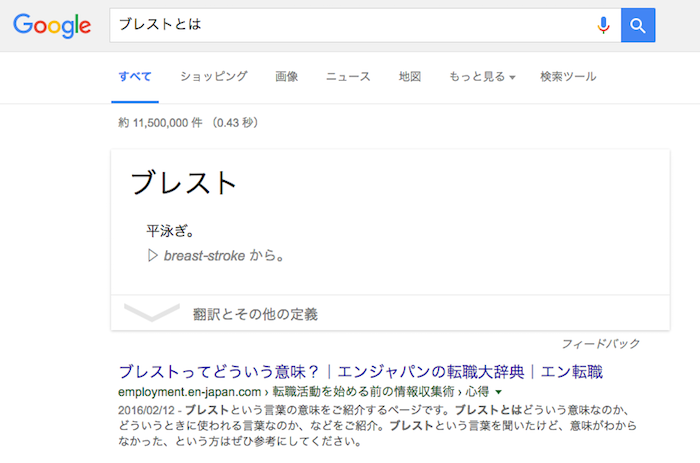Open the 地図 tab
Viewport: 700px width, 463px height.
pyautogui.click(x=410, y=77)
